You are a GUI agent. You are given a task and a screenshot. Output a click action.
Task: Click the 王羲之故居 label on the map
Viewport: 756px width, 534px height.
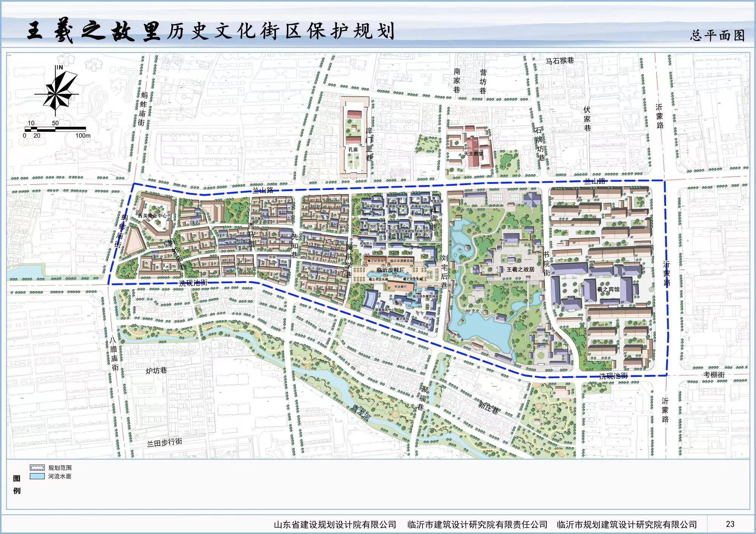coord(521,269)
